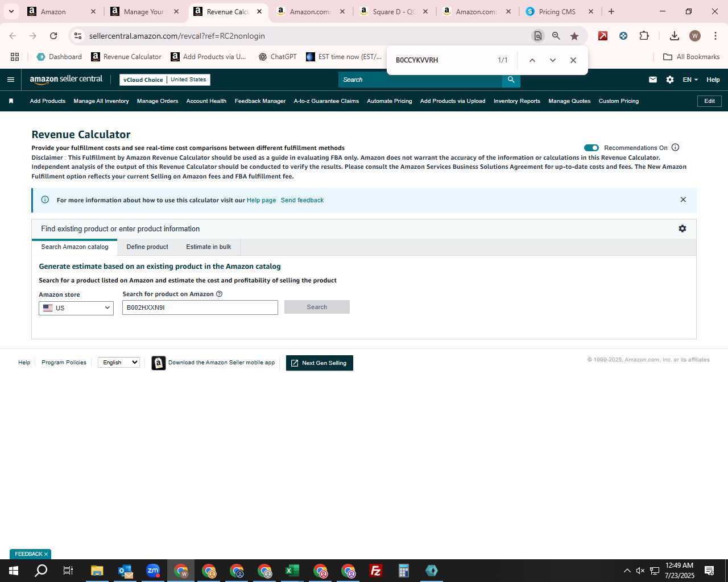Open A-to-z Guarantee Claims
Screen dimensions: 728x582
(326, 101)
